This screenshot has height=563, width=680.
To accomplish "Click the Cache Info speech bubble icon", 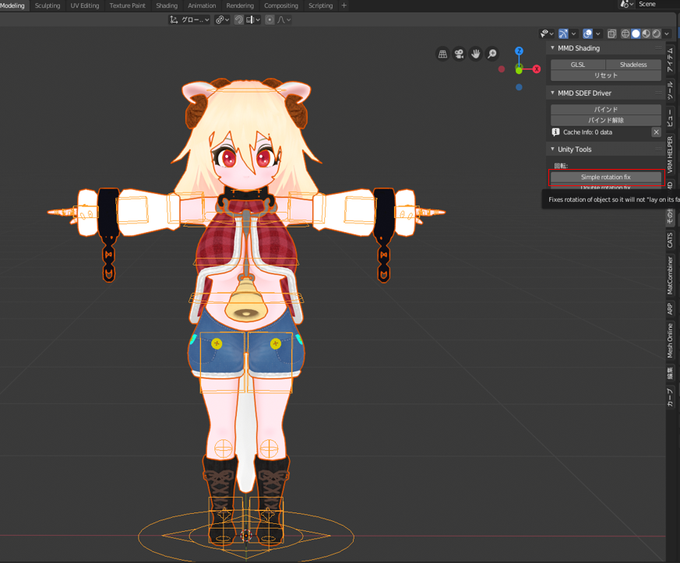I will 556,132.
